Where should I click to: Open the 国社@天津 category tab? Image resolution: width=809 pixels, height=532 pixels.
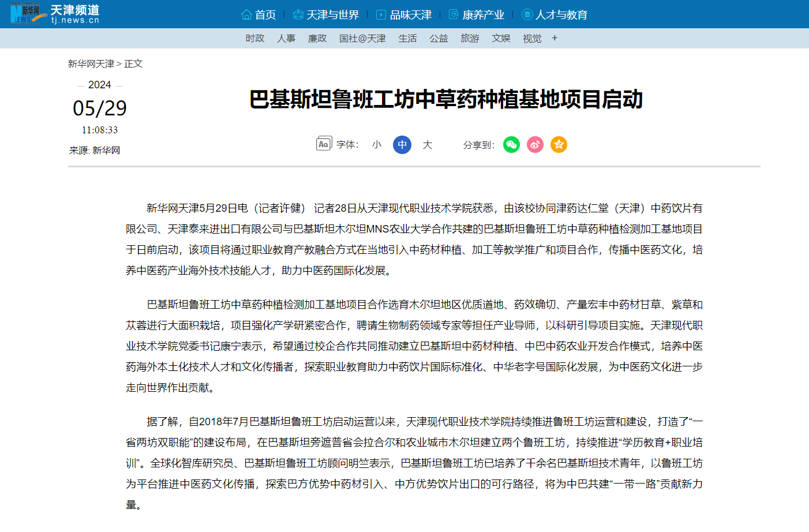(x=362, y=38)
